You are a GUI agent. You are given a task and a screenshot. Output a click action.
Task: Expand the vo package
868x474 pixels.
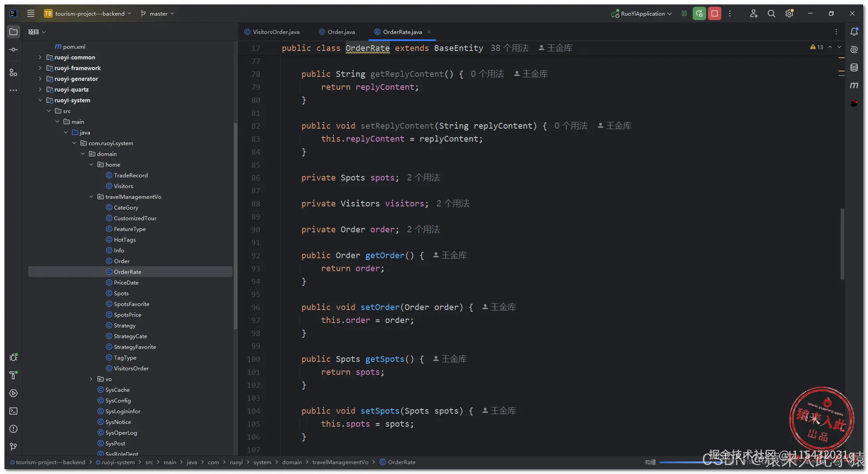click(91, 379)
